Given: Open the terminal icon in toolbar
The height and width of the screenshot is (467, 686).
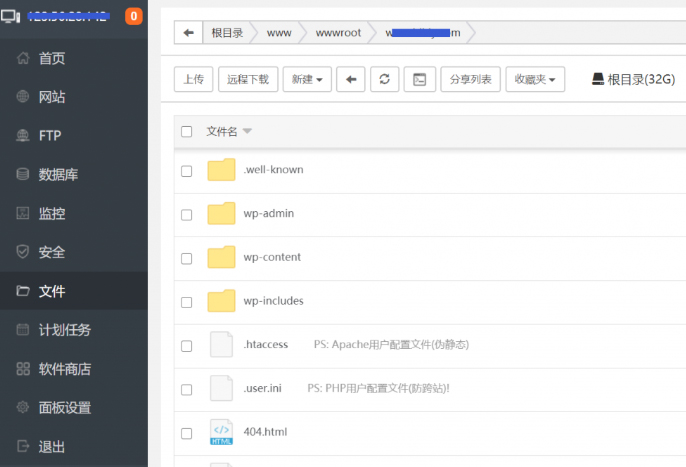Looking at the screenshot, I should pyautogui.click(x=419, y=79).
